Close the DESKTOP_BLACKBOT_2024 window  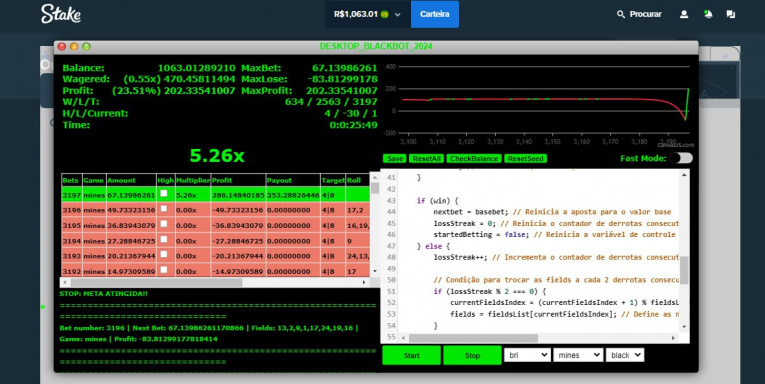(61, 47)
